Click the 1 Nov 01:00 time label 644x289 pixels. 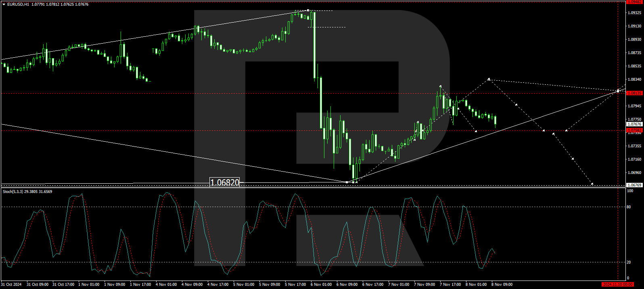[x=89, y=285]
